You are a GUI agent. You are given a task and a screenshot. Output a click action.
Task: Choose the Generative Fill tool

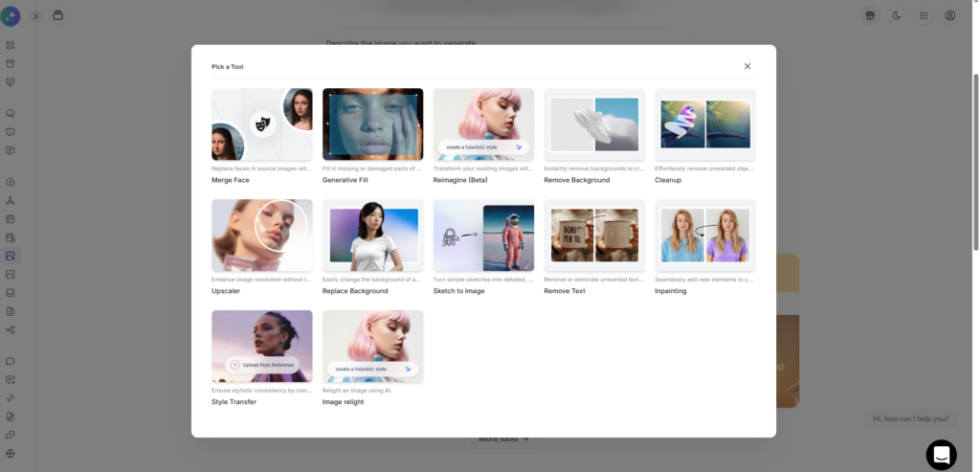pyautogui.click(x=372, y=124)
